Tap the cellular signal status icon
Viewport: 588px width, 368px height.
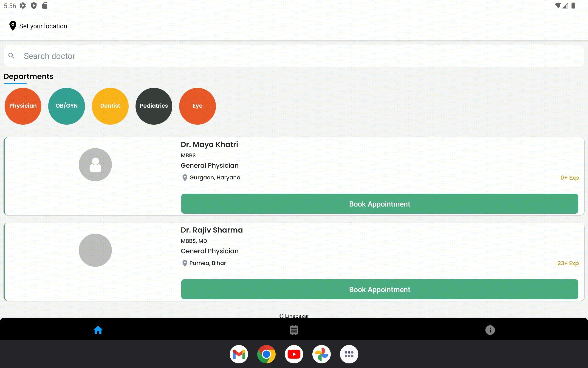point(565,6)
